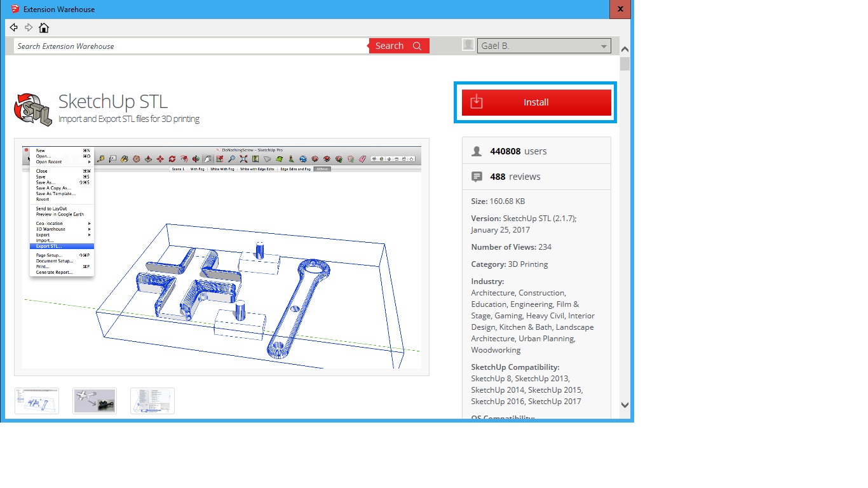Click the Number of Views 234 text
This screenshot has width=868, height=488.
512,247
